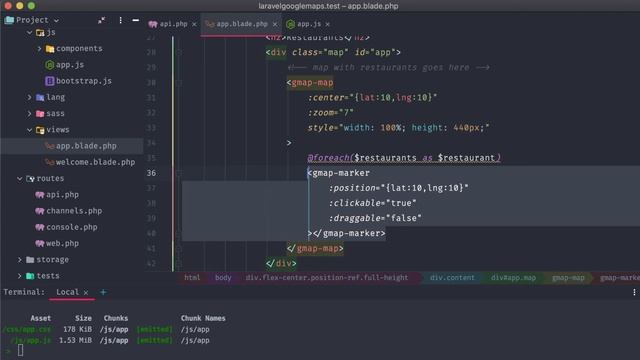
Task: Select app.blade.php in the project tree
Action: [x=86, y=146]
